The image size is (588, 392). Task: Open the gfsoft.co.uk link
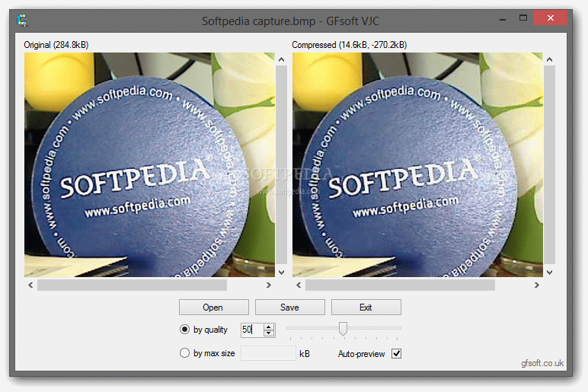(x=542, y=363)
